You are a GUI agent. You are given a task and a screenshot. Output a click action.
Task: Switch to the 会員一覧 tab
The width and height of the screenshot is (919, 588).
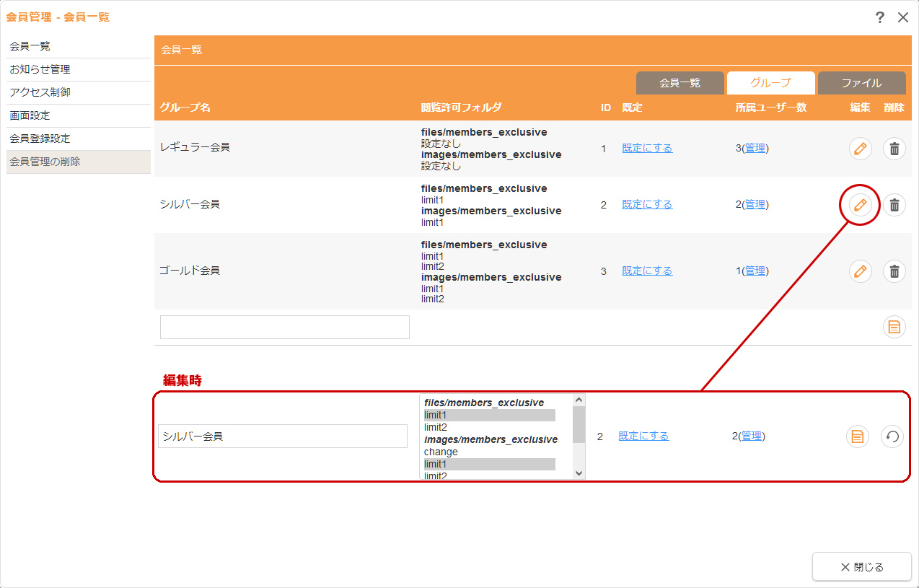click(x=680, y=83)
